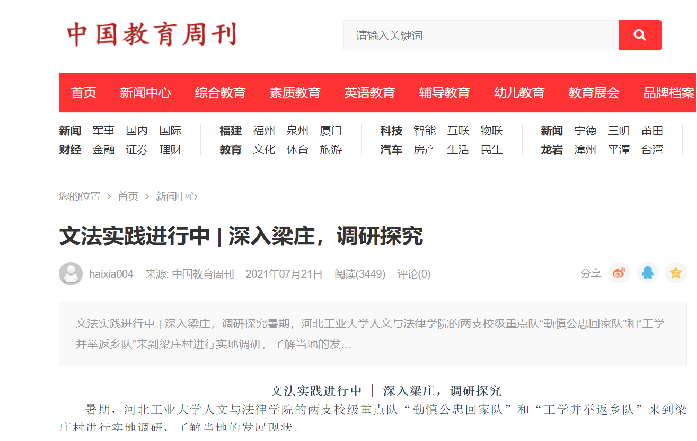Click the search keyword input field
Viewport: 697px width, 441px height.
480,35
